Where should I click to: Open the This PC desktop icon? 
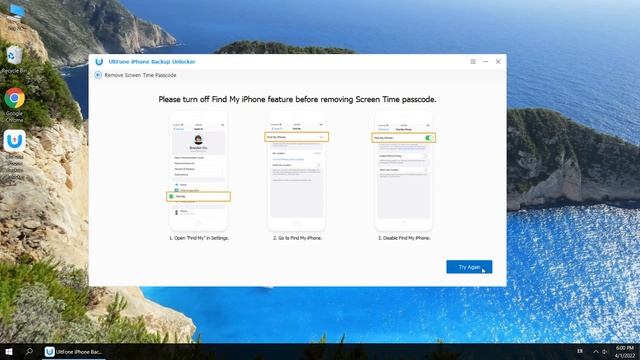(16, 17)
